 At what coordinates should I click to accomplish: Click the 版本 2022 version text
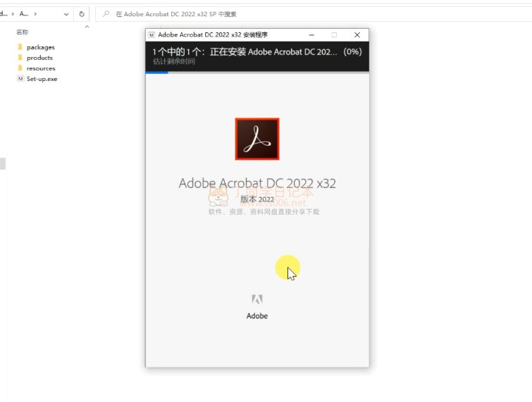(x=257, y=199)
